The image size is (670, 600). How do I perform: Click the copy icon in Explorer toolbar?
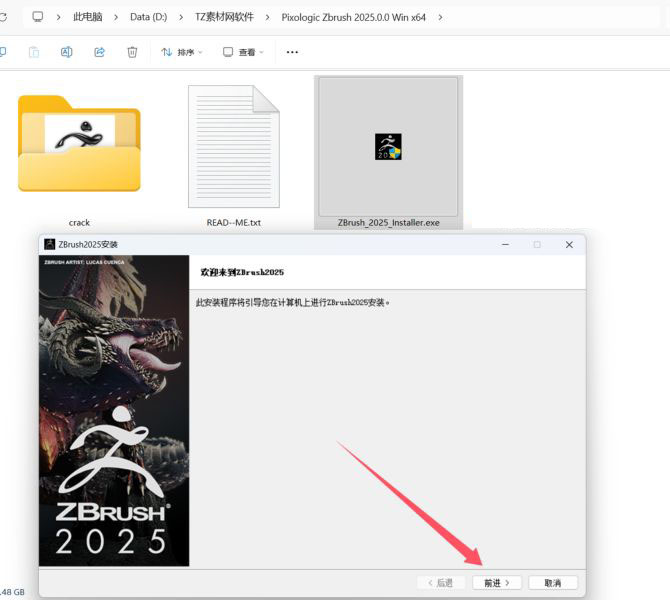tap(2, 52)
